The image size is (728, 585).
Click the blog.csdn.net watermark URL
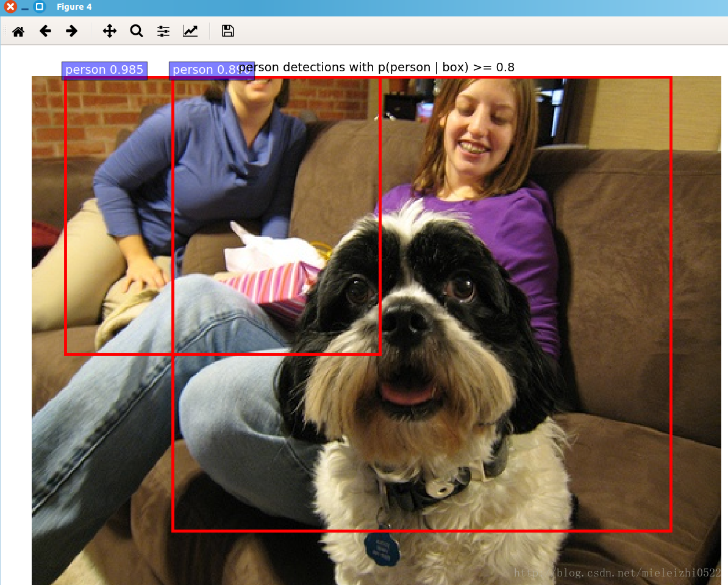pos(617,573)
